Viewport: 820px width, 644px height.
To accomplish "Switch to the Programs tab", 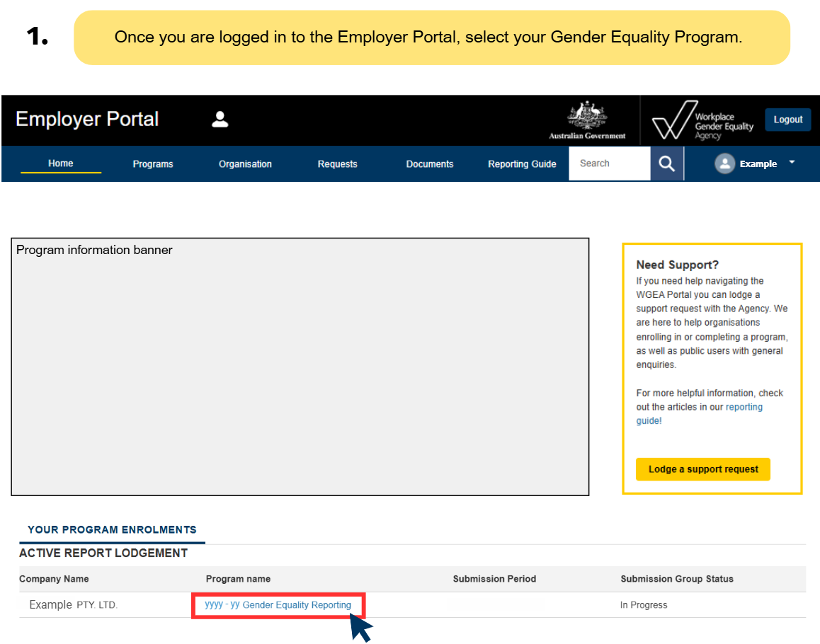I will point(153,163).
